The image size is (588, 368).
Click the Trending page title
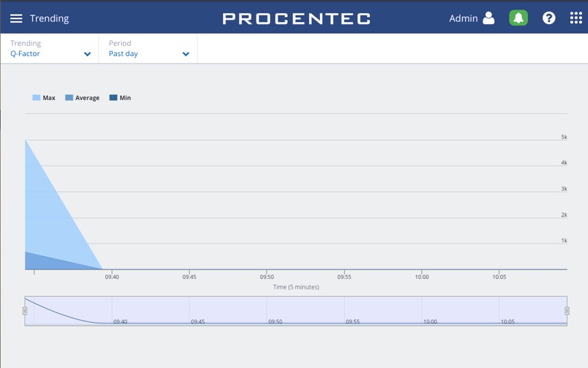49,18
